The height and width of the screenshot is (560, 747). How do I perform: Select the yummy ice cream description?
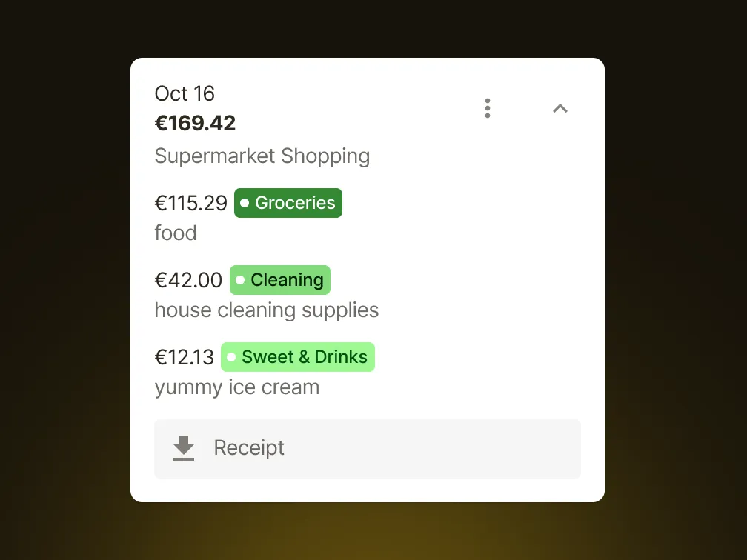(236, 387)
